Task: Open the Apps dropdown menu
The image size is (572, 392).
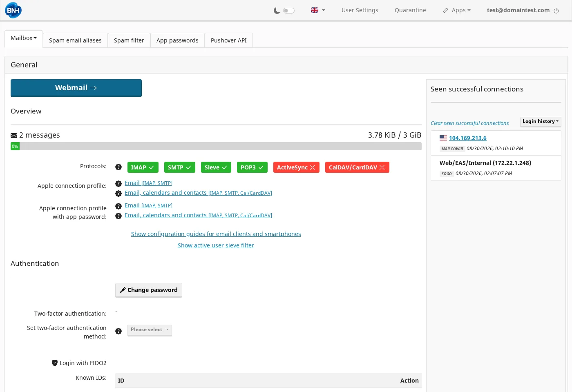Action: click(x=457, y=11)
